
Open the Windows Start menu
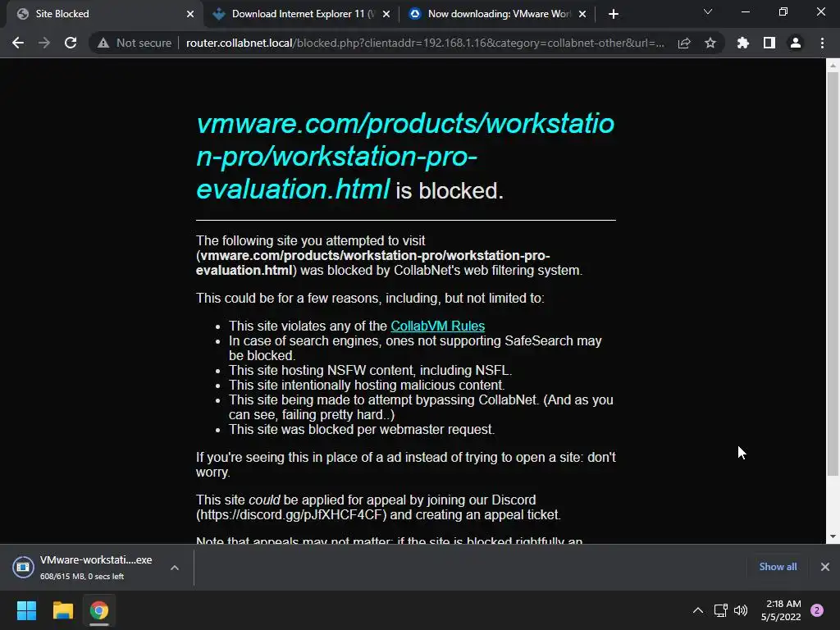tap(26, 610)
